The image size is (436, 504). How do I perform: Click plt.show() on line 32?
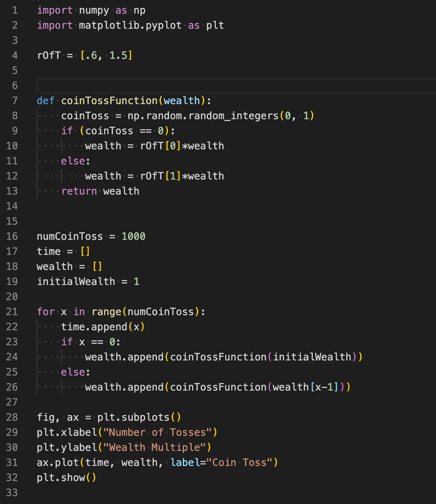(x=67, y=478)
